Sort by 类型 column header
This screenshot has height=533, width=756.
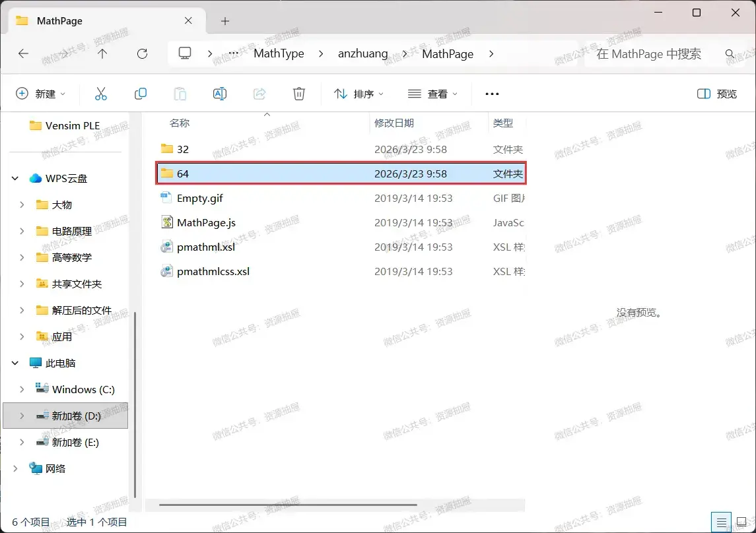(x=503, y=123)
